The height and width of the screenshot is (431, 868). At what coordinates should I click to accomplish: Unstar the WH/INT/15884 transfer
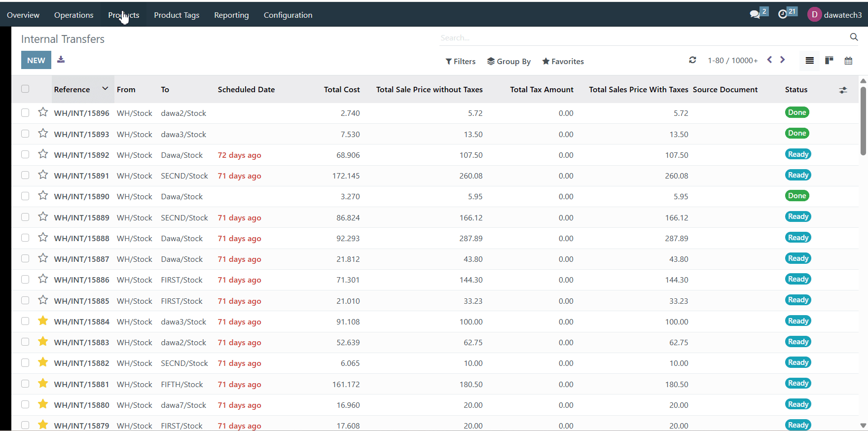point(43,321)
